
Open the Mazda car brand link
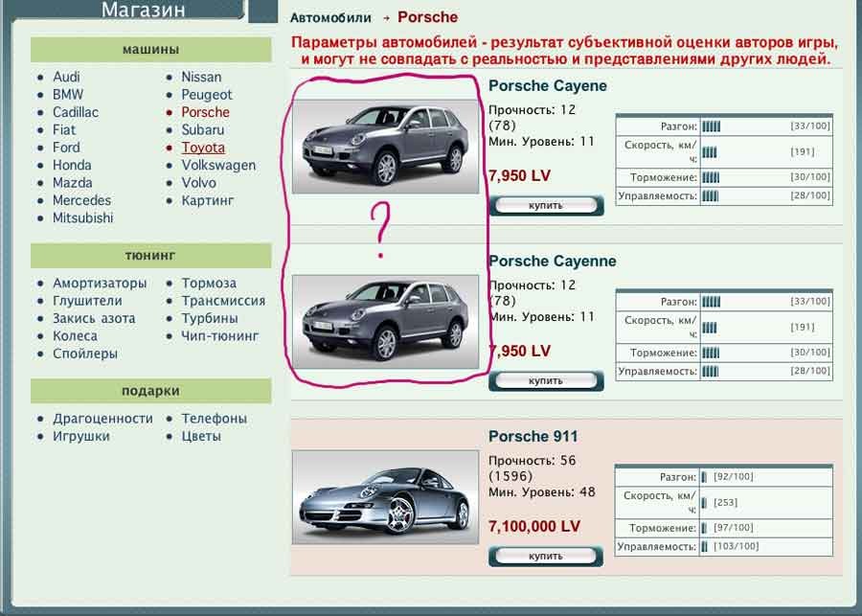(x=72, y=183)
